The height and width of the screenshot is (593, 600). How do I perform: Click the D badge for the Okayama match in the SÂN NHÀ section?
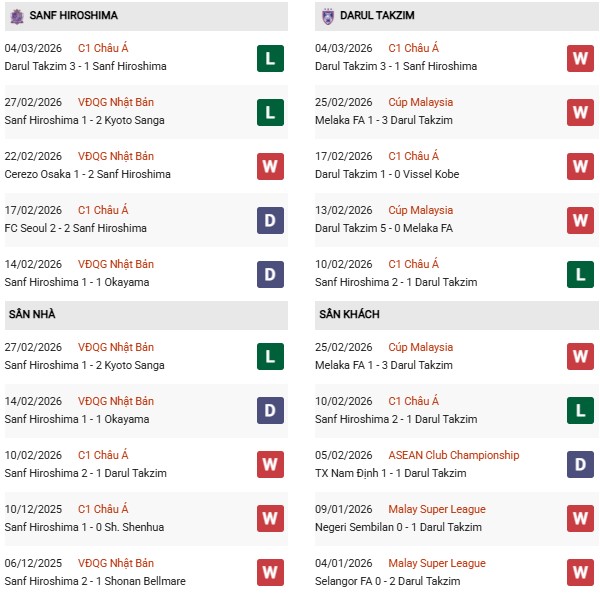click(270, 411)
